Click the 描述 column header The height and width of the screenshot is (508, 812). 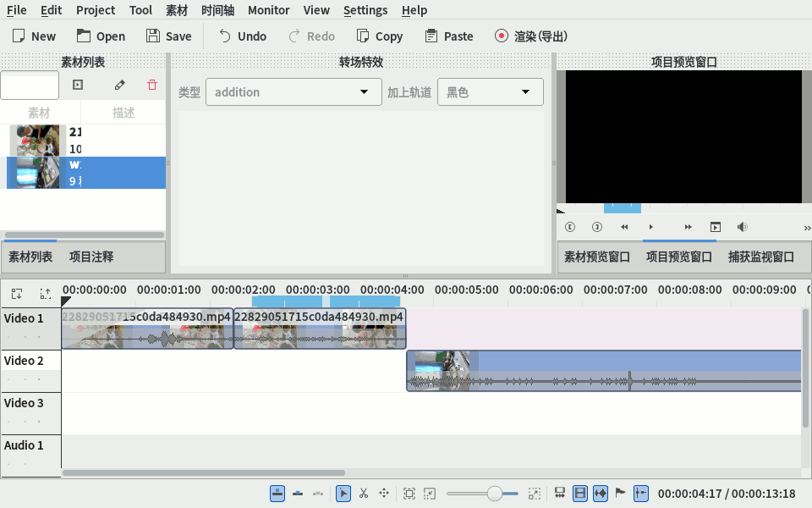[x=123, y=113]
